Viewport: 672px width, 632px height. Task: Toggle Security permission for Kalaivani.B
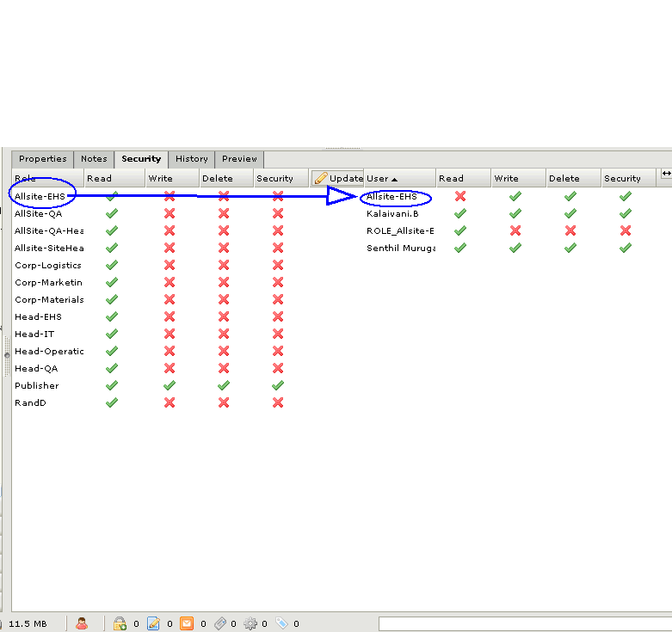[626, 213]
